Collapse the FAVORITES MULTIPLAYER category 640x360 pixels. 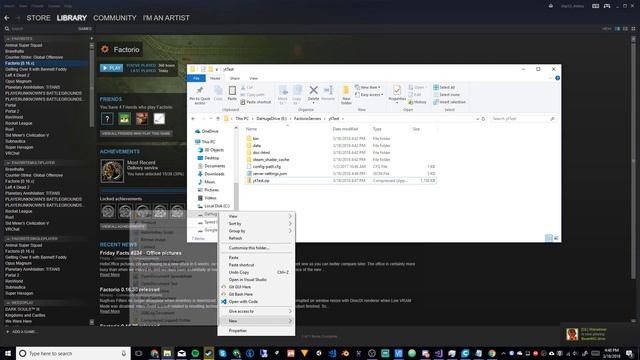pos(8,163)
